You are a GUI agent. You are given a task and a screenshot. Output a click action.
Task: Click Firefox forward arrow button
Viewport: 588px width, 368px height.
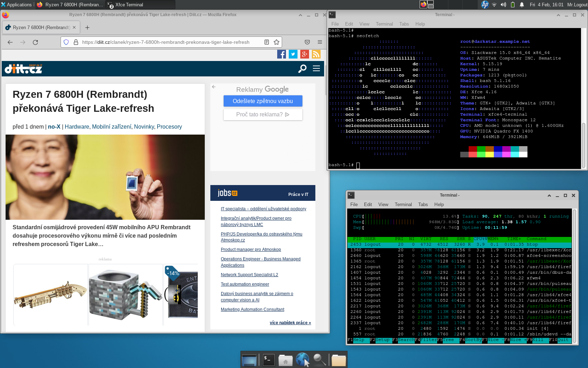click(x=23, y=42)
